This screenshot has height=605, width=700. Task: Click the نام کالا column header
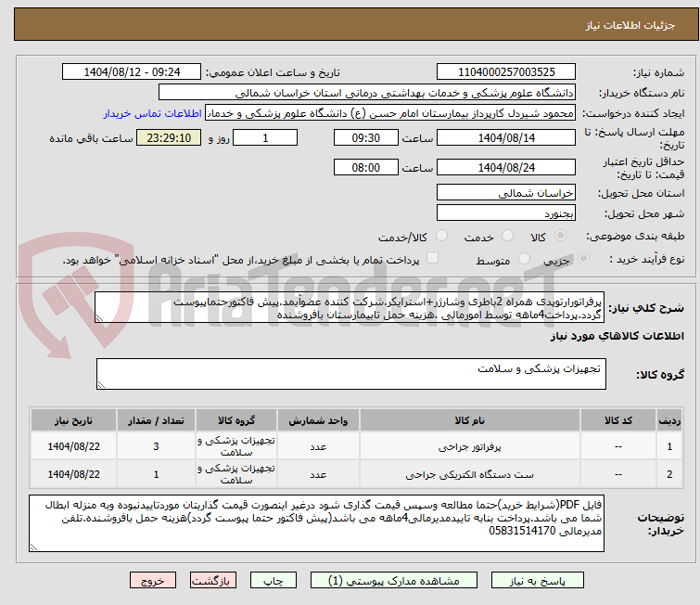(470, 420)
